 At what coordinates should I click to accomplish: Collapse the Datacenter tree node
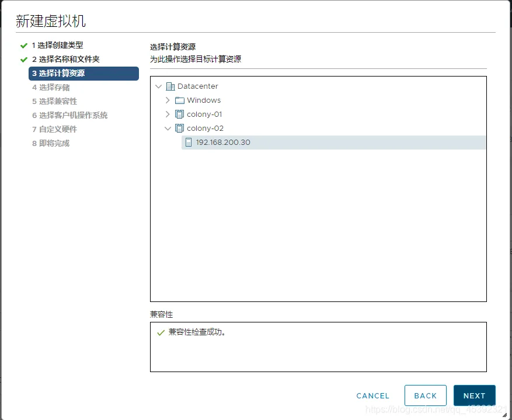coord(158,86)
